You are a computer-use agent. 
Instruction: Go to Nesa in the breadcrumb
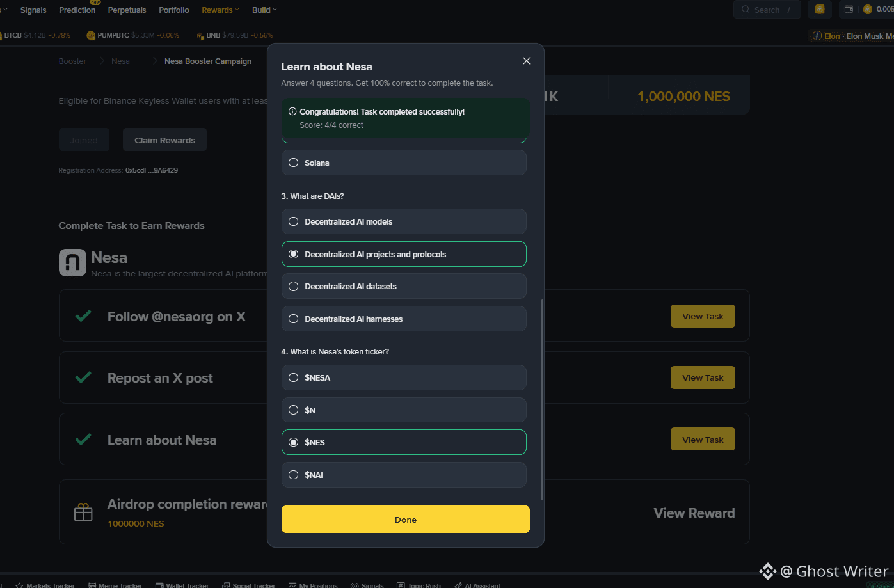pos(120,61)
